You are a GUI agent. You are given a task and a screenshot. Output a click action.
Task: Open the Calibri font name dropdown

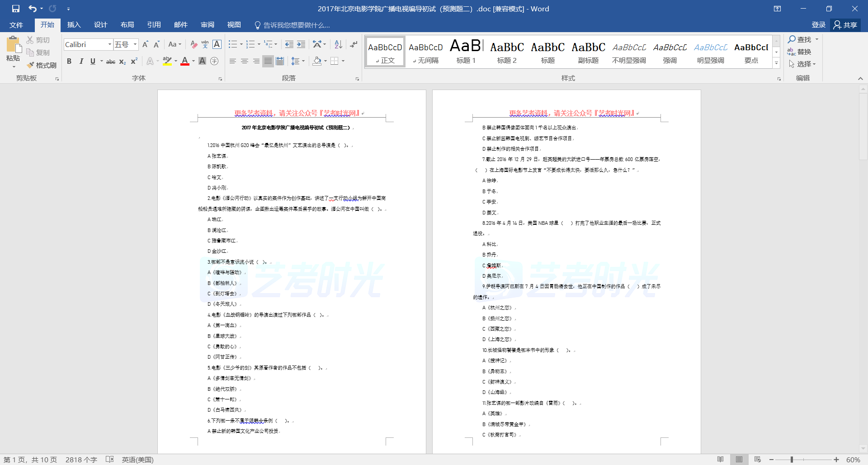[109, 44]
